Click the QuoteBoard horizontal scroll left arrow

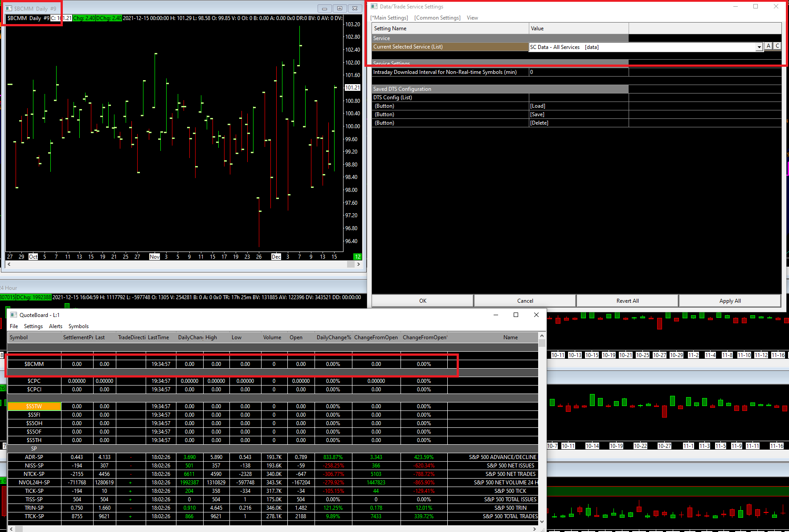click(11, 529)
